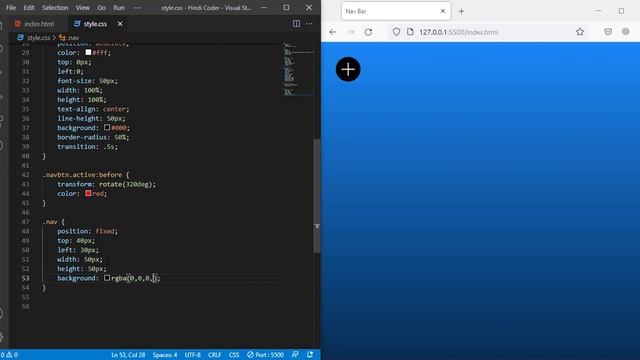640x360 pixels.
Task: Close the VS Code window
Action: [309, 7]
